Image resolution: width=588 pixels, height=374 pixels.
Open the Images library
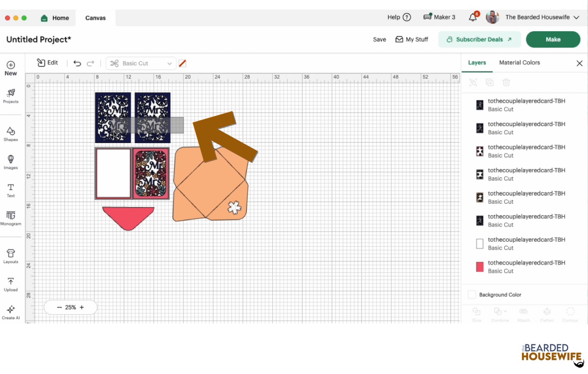(11, 162)
